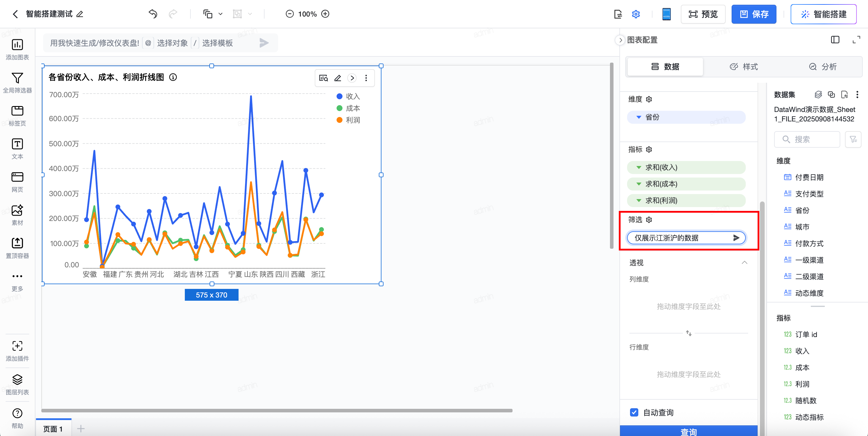
Task: Click send arrow in filter prompt box
Action: (x=736, y=238)
